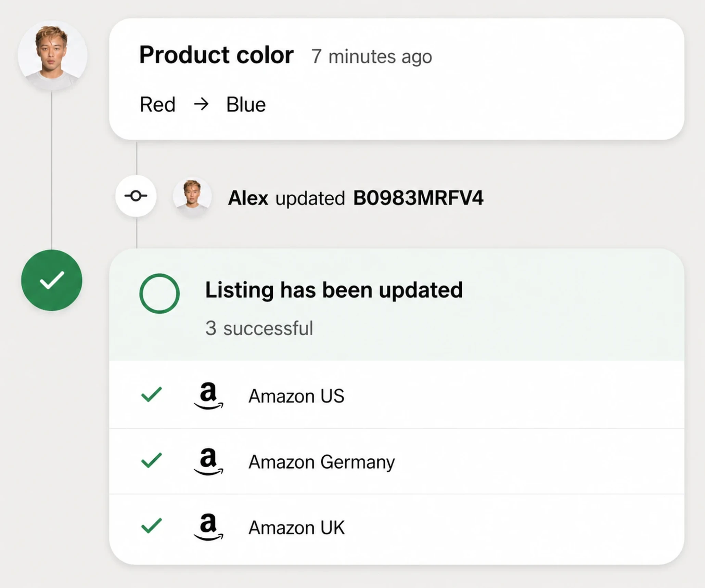Click the green checkmark on the Amazon Germany row
The image size is (705, 588).
tap(152, 460)
